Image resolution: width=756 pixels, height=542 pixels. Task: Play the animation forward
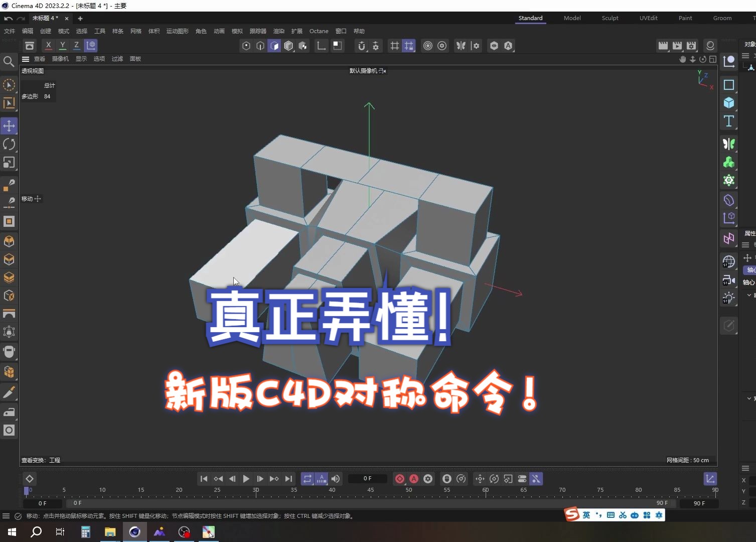(x=246, y=479)
